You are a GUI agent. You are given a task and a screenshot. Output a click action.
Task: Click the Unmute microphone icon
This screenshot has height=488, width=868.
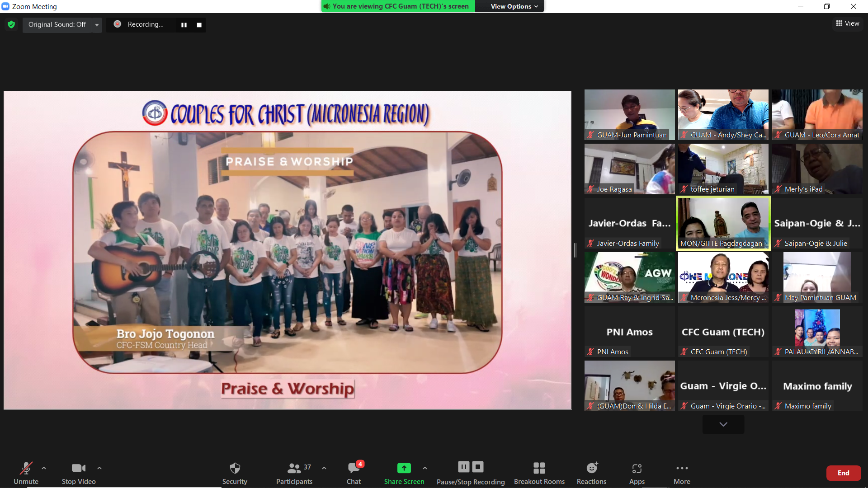coord(26,468)
